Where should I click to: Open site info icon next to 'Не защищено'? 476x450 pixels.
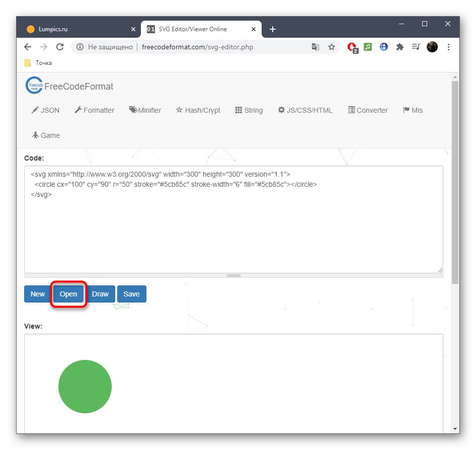tap(80, 47)
